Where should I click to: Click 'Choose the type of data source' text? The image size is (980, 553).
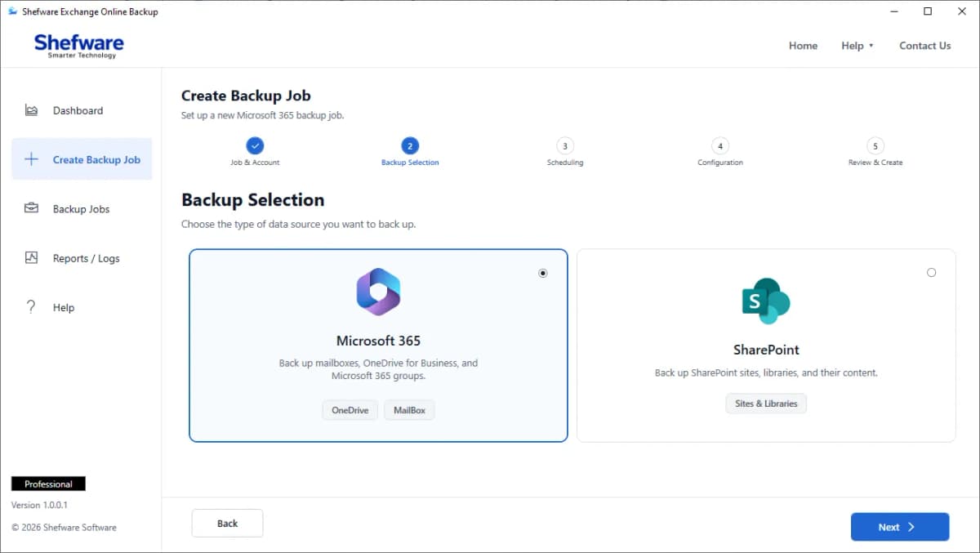pyautogui.click(x=298, y=224)
